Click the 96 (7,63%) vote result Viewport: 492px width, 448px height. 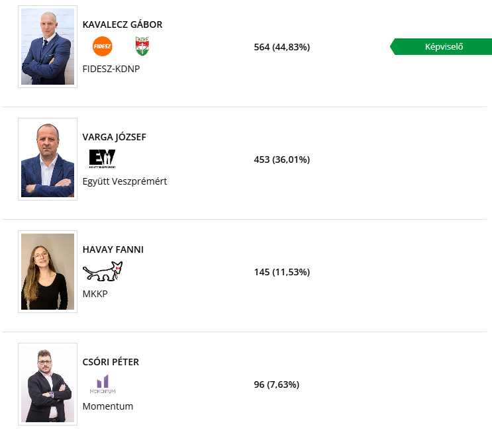pos(276,384)
